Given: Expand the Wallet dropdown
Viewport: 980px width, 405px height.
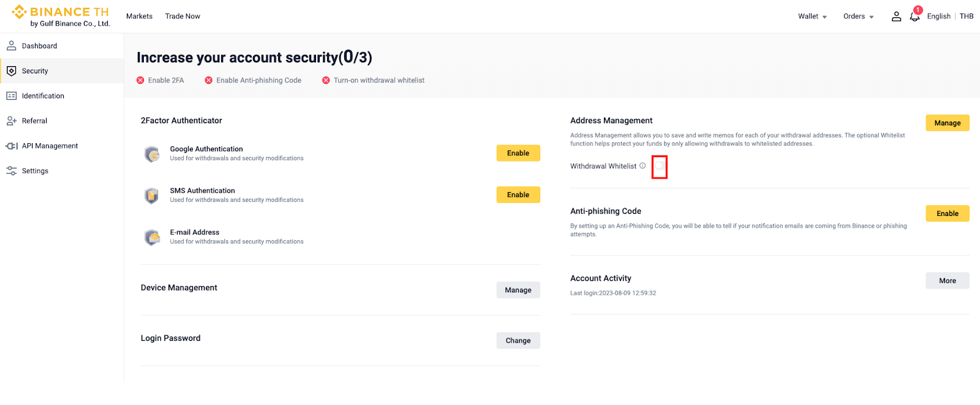Looking at the screenshot, I should click(x=812, y=17).
